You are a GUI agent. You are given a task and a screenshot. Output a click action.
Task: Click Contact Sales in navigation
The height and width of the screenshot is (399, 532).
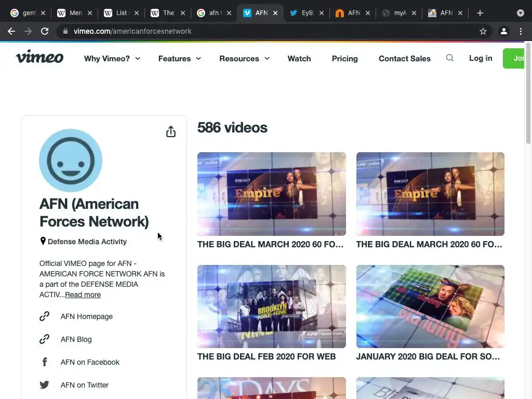404,58
